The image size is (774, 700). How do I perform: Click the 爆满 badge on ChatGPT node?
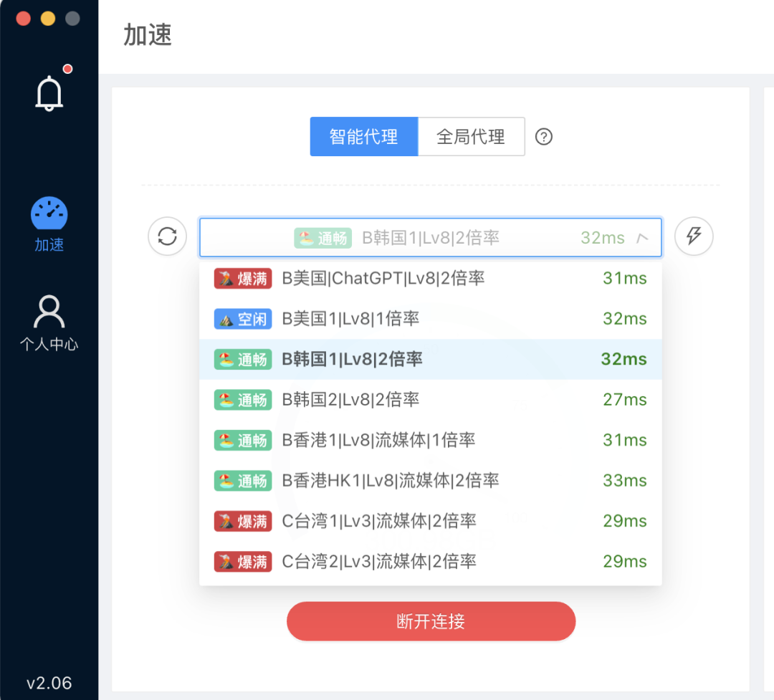pos(243,279)
